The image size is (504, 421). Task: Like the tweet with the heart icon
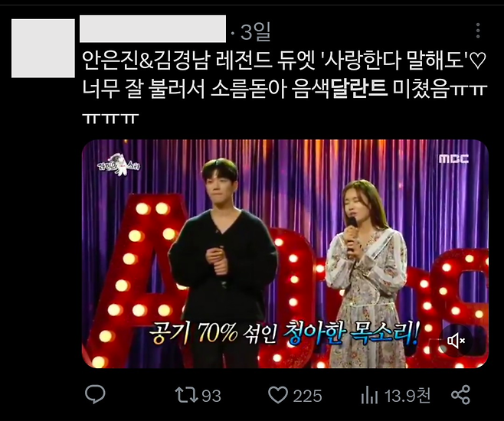(x=278, y=395)
